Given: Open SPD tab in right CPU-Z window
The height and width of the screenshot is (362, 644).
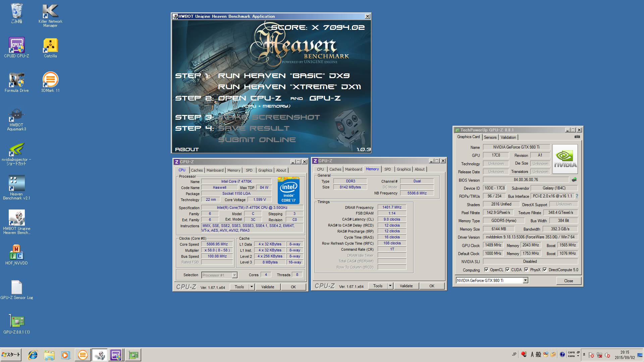Looking at the screenshot, I should (387, 169).
